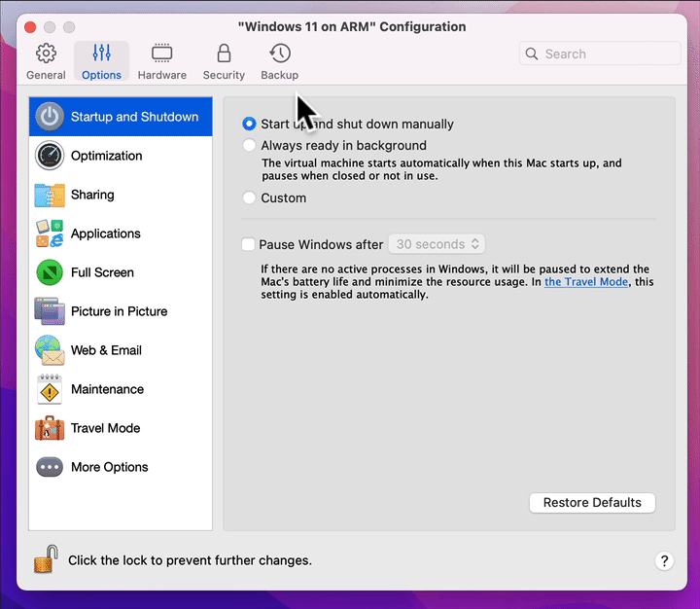Click the Sharing folders icon
Viewport: 700px width, 609px height.
(50, 195)
